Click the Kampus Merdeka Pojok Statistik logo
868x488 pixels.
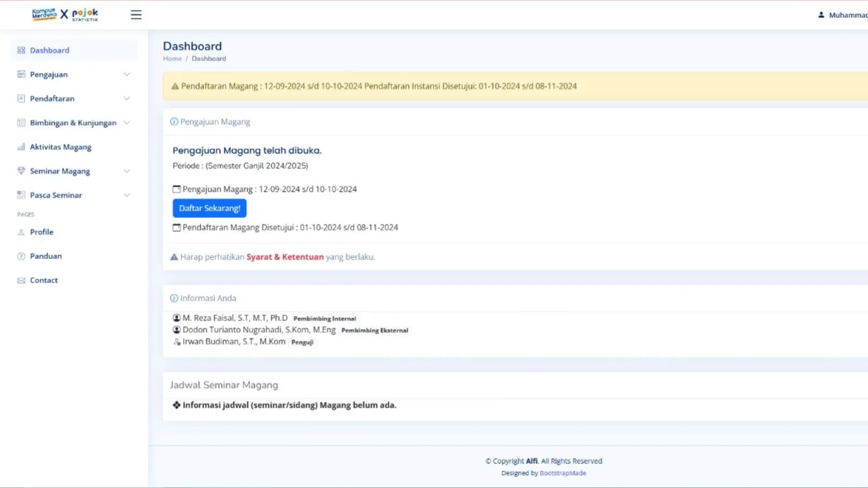[x=65, y=14]
